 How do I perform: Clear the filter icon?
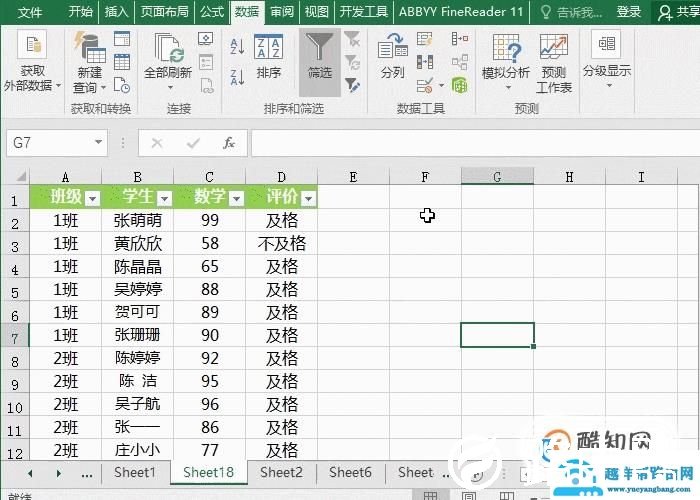point(352,39)
